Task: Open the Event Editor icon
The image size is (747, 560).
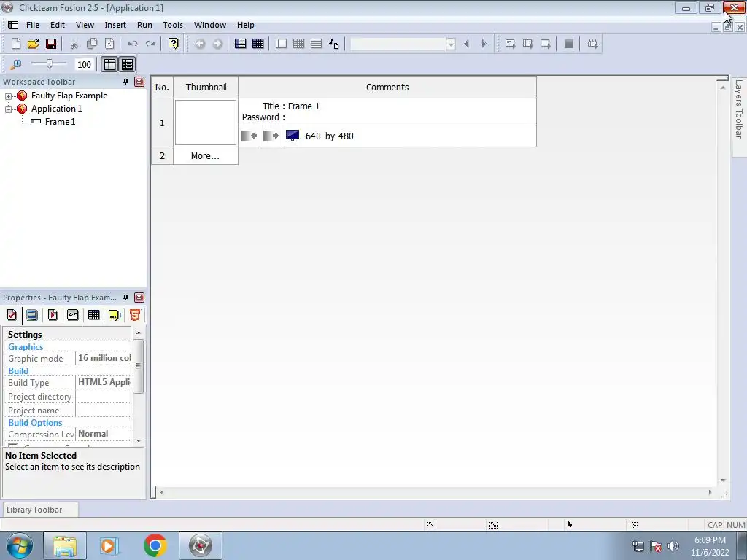Action: point(298,44)
